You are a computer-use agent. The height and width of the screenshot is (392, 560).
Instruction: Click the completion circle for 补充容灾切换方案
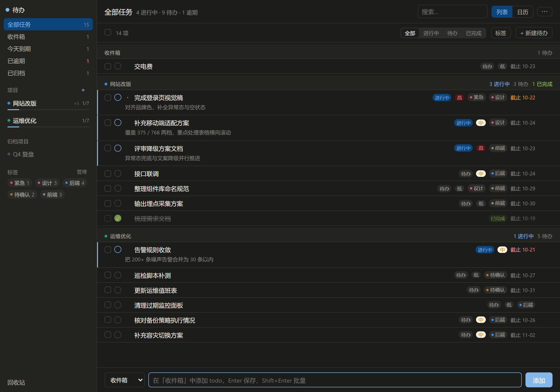[118, 335]
